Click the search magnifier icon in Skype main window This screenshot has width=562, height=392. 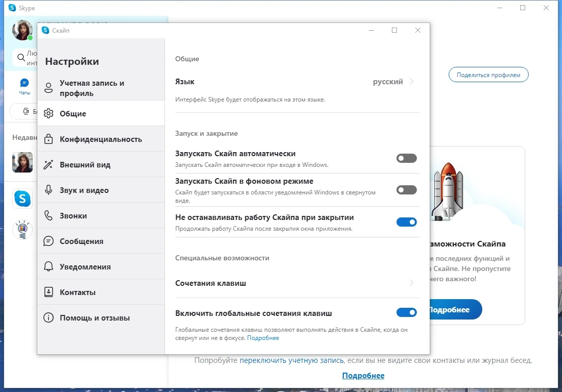(x=21, y=57)
